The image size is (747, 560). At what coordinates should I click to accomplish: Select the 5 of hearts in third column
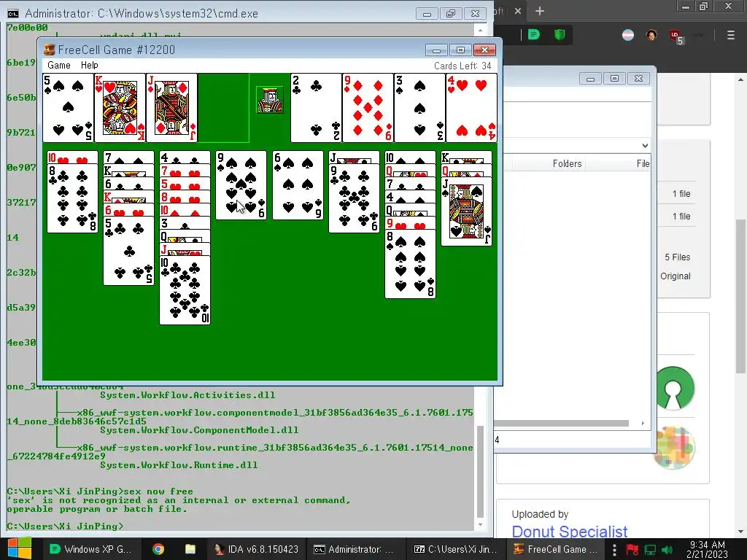tap(185, 184)
